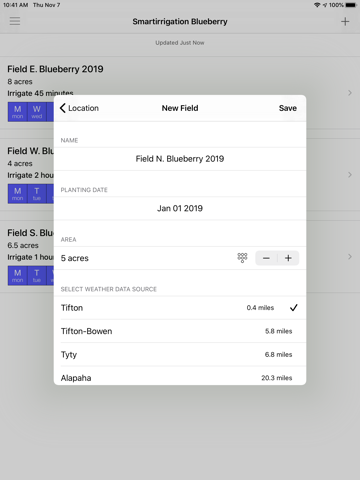The width and height of the screenshot is (360, 480).
Task: Tap Wednesday tile for Field E
Action: click(x=37, y=112)
